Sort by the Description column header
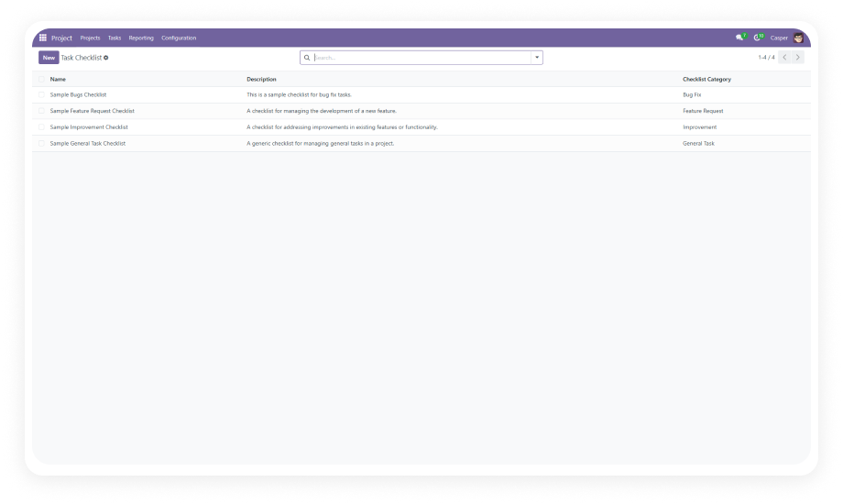This screenshot has height=504, width=843. [x=261, y=79]
